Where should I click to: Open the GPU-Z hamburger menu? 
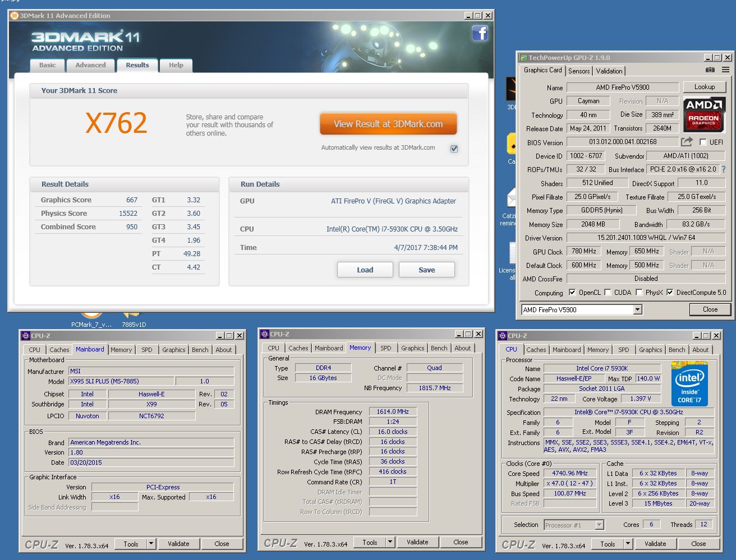click(x=726, y=70)
